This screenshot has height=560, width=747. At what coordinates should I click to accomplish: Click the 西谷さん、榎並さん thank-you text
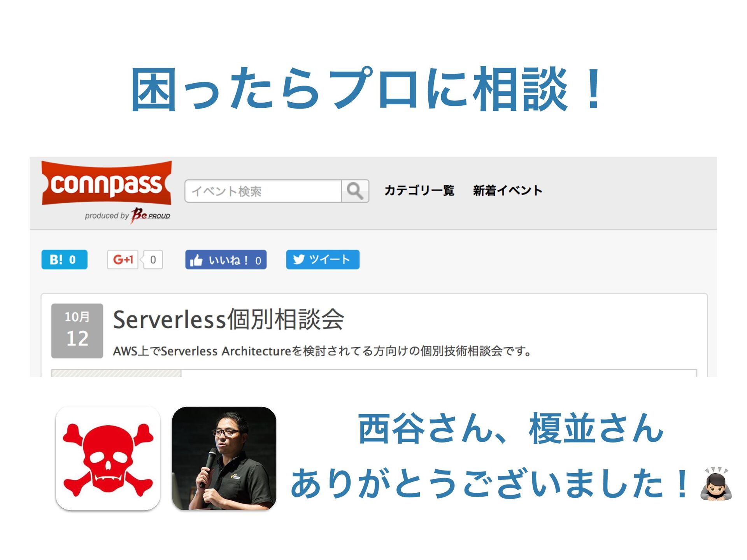tap(511, 429)
